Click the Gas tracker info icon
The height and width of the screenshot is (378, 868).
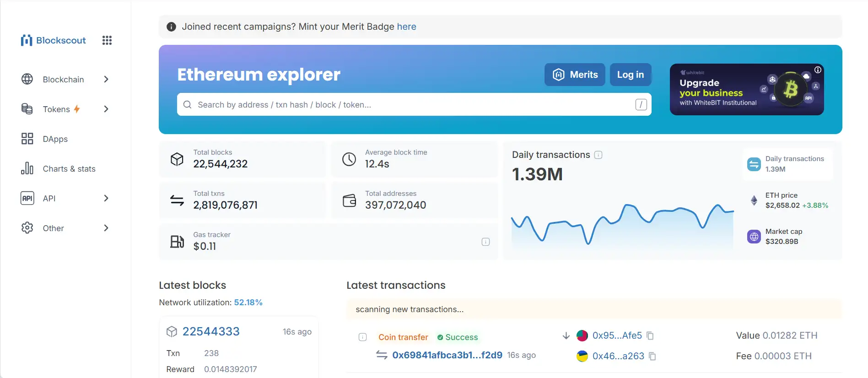click(x=485, y=242)
